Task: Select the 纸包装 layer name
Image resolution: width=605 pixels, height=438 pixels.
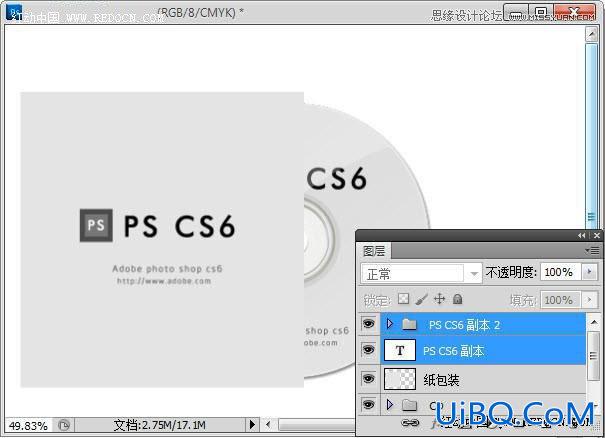Action: coord(441,380)
